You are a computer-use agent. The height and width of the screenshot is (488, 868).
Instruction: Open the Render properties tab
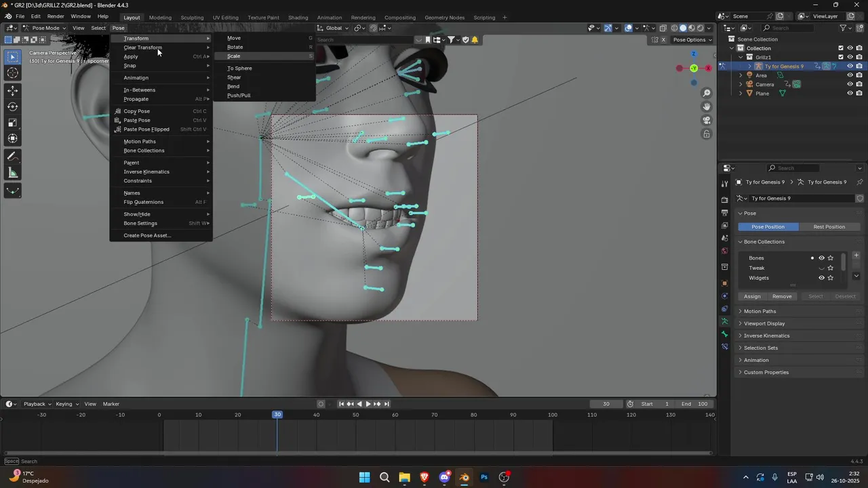[x=725, y=200]
